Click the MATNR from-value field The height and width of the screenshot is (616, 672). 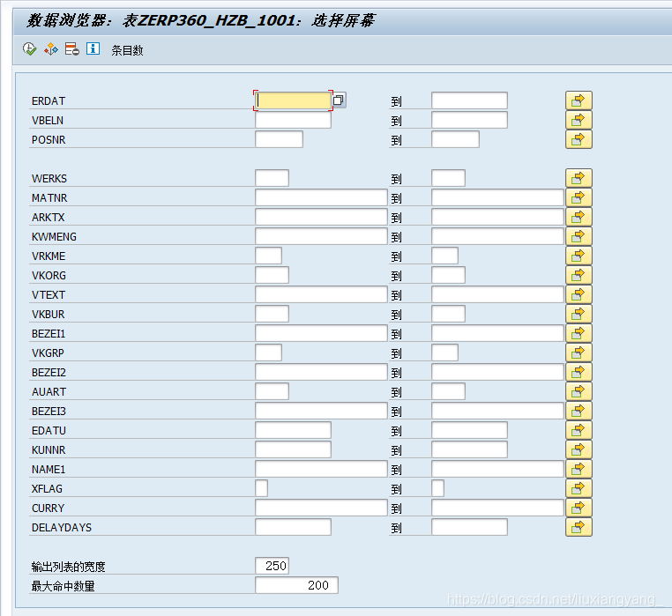321,197
